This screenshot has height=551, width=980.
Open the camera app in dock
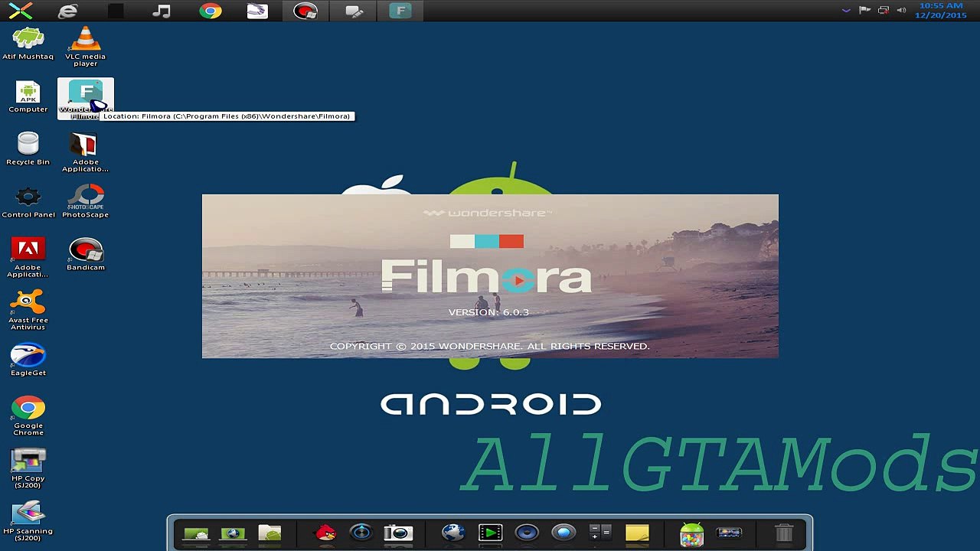(398, 533)
